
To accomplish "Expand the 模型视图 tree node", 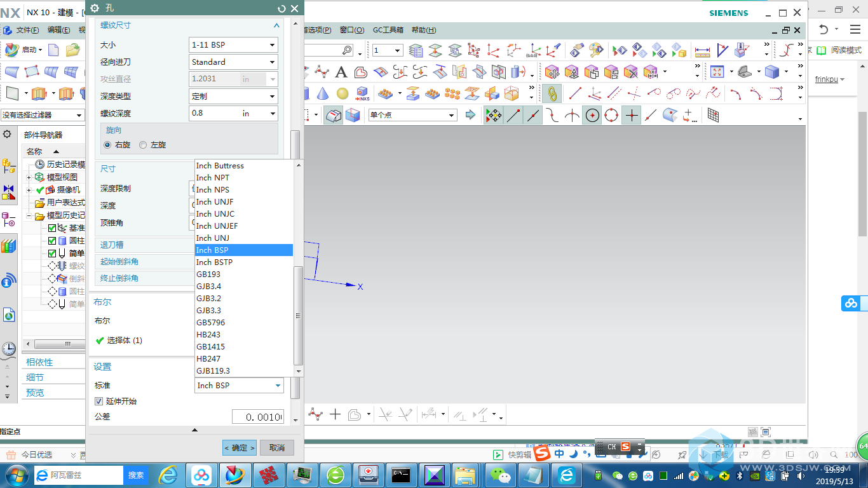I will [x=29, y=177].
